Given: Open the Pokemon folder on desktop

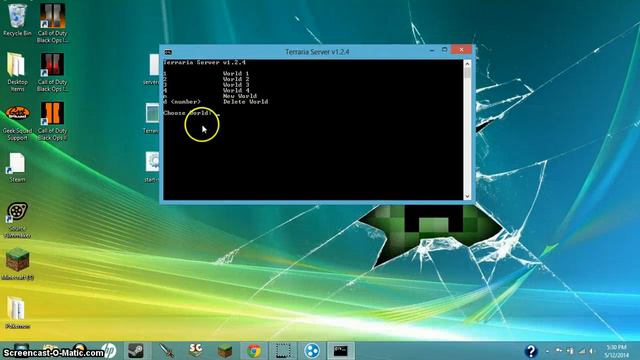Looking at the screenshot, I should click(x=17, y=313).
